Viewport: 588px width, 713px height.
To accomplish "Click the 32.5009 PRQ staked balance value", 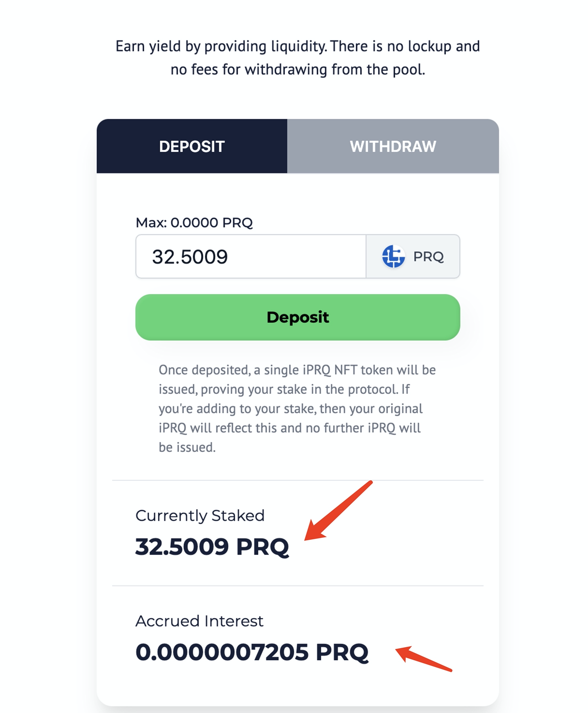I will click(x=212, y=547).
